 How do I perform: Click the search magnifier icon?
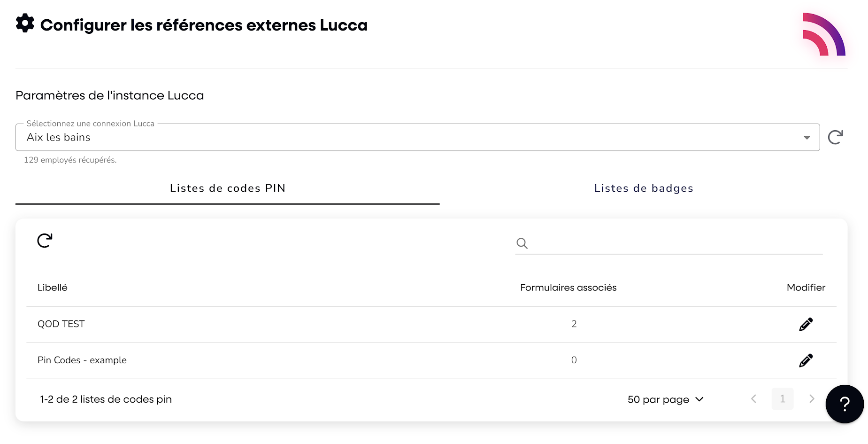(522, 243)
